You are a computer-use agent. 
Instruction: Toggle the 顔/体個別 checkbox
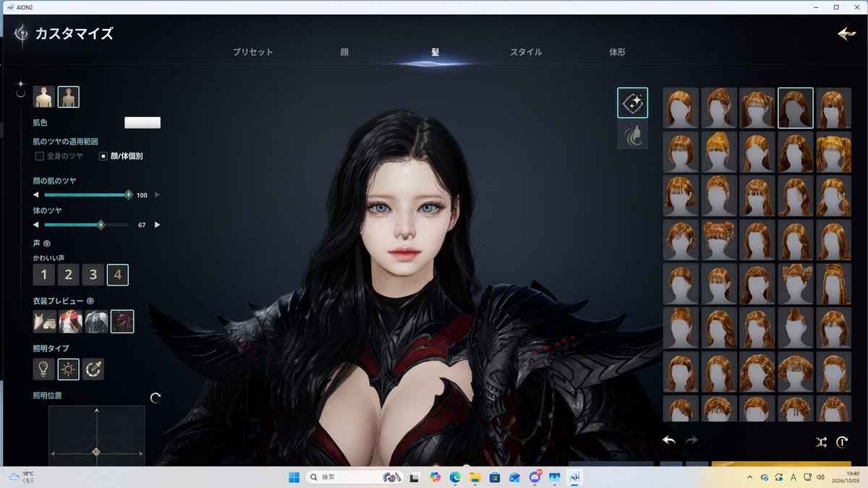coord(103,155)
